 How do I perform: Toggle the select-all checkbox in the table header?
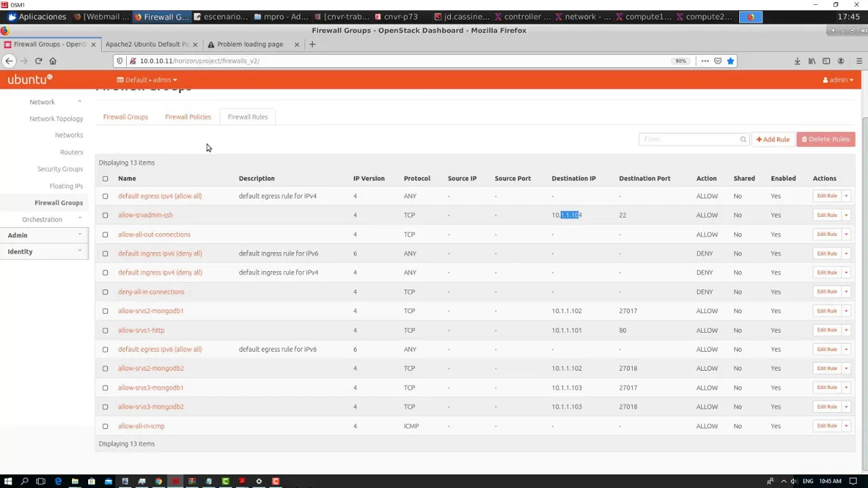[x=105, y=179]
